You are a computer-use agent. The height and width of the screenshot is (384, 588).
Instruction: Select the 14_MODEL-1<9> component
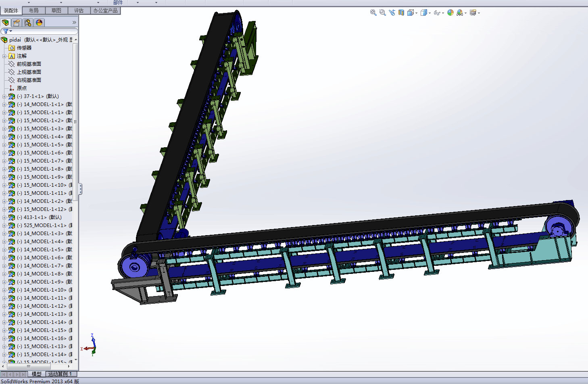pyautogui.click(x=40, y=282)
